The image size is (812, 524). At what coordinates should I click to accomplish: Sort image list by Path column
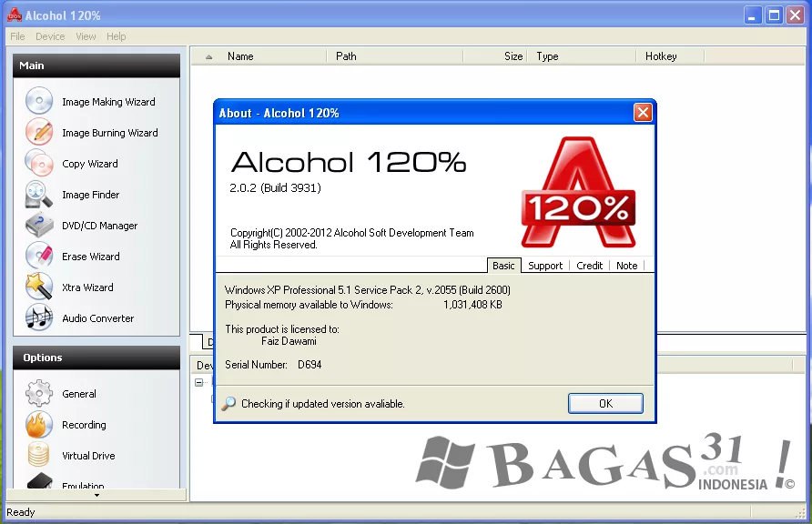point(395,56)
